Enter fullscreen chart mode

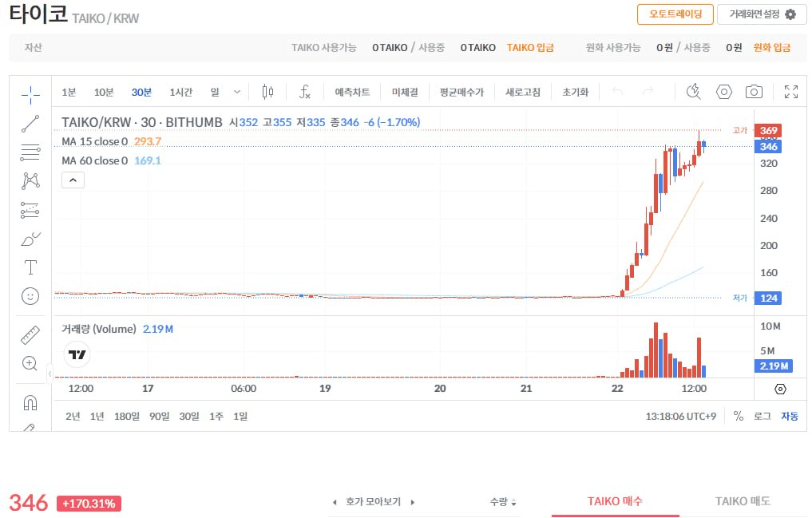point(790,92)
